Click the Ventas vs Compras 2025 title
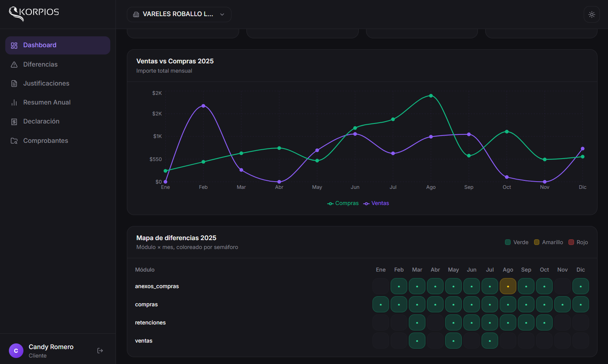608x364 pixels. (175, 61)
